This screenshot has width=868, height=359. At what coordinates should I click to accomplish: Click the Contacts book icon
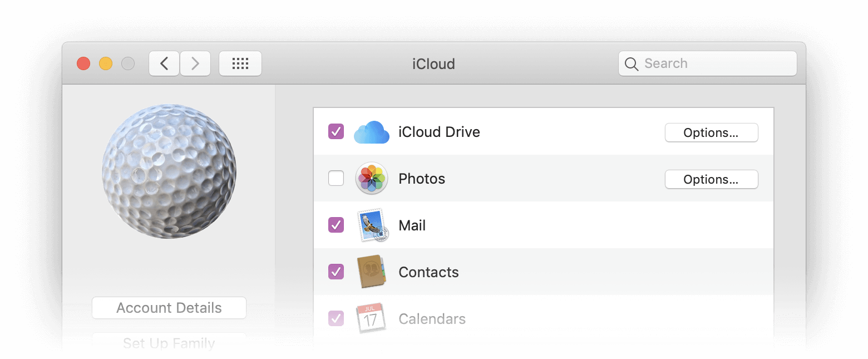coord(372,272)
